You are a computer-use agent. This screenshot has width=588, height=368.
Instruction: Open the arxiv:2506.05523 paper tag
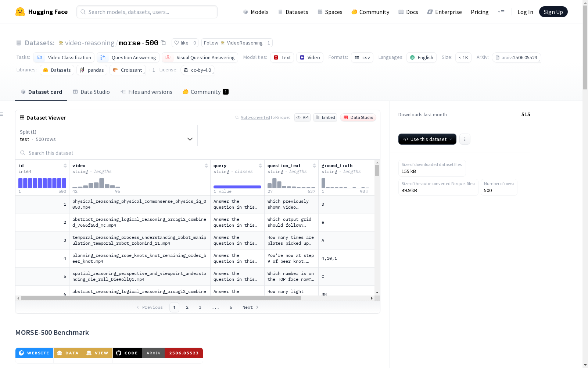pyautogui.click(x=516, y=57)
